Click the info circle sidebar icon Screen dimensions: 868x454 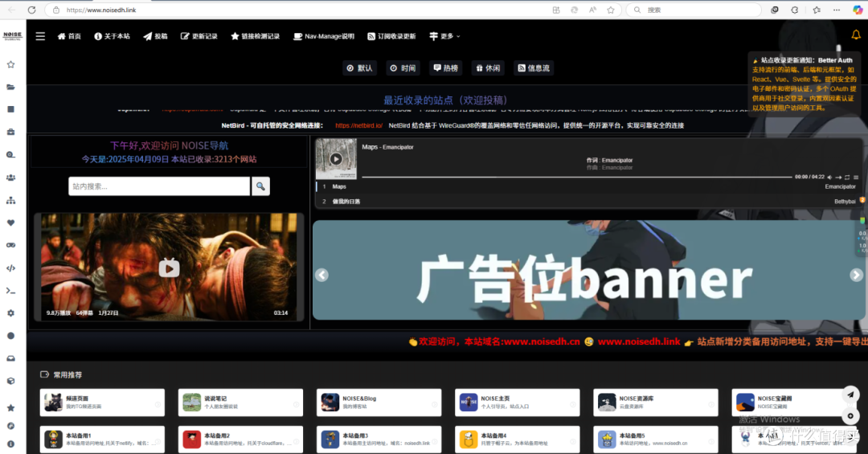pos(10,444)
